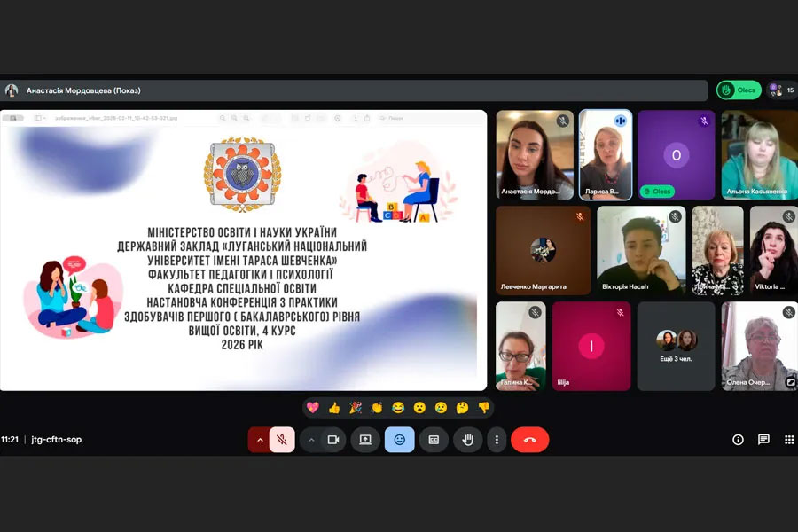Open meeting details info icon
The height and width of the screenshot is (532, 798).
[738, 440]
